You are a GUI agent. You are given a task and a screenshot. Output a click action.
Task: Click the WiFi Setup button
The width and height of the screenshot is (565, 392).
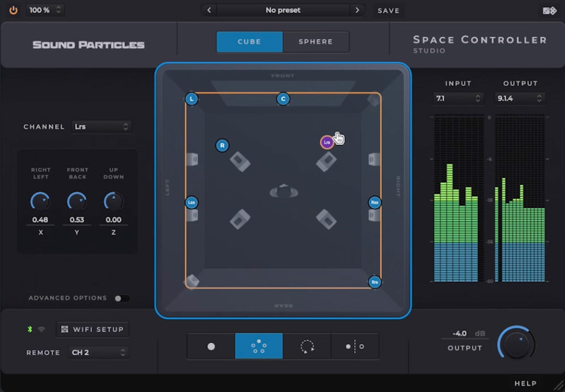(92, 329)
